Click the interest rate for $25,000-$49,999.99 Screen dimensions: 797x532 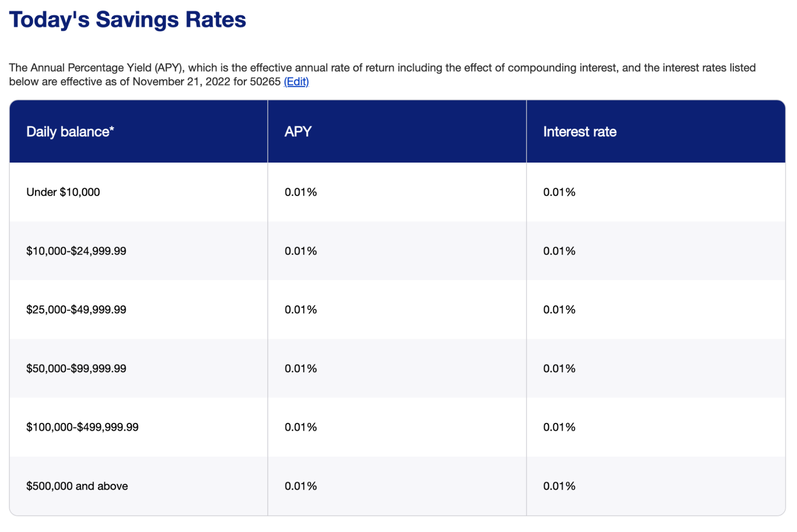559,310
